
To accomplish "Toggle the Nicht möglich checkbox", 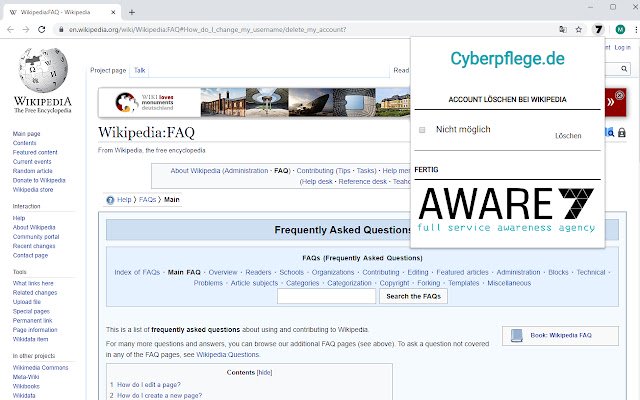I will pos(422,130).
